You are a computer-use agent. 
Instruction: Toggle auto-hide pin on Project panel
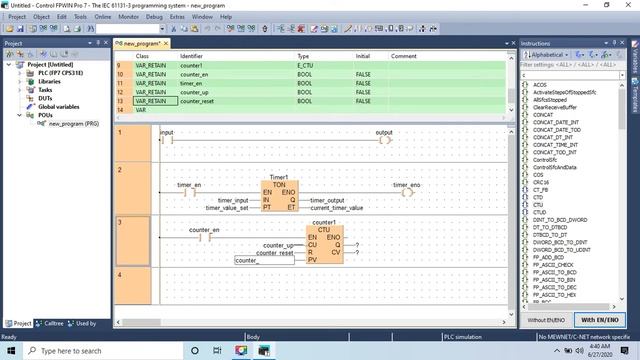[x=98, y=43]
